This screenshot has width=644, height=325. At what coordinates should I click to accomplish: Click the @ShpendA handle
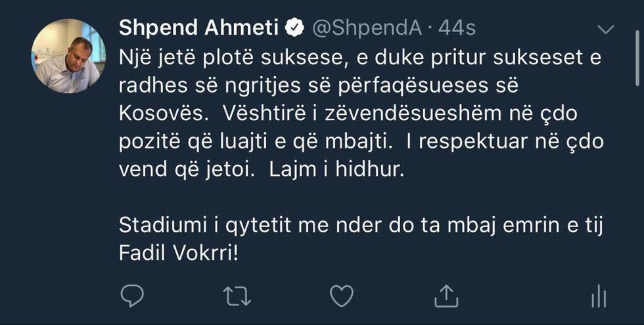click(x=363, y=28)
